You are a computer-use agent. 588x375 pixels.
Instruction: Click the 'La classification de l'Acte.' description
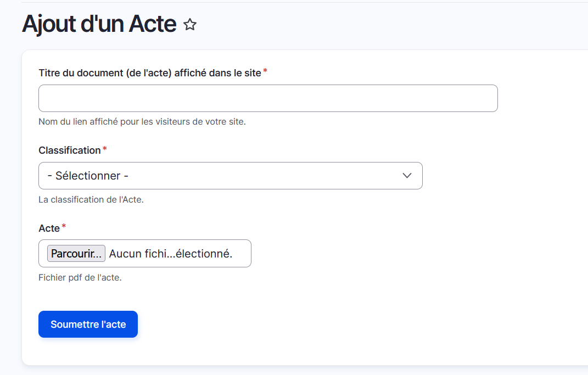(x=91, y=200)
